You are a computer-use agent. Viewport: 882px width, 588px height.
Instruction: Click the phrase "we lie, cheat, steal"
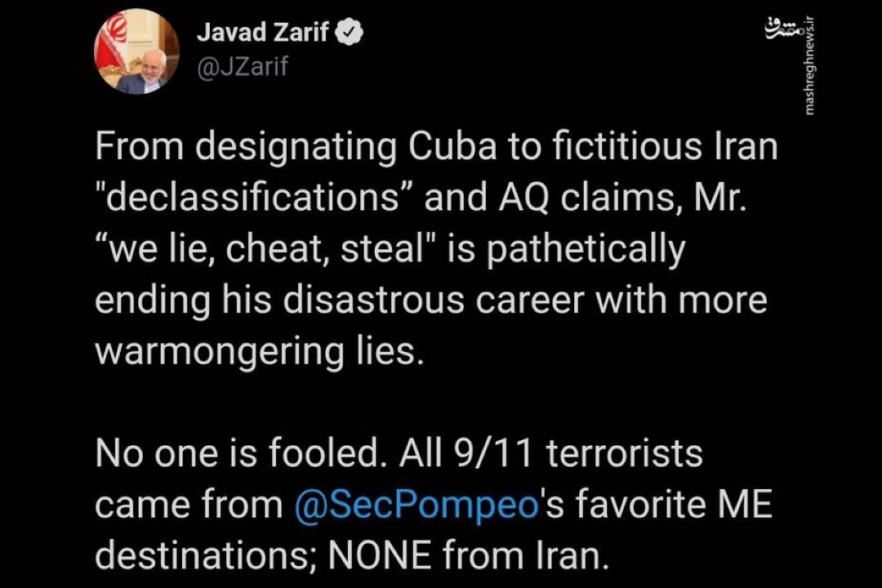click(x=265, y=249)
